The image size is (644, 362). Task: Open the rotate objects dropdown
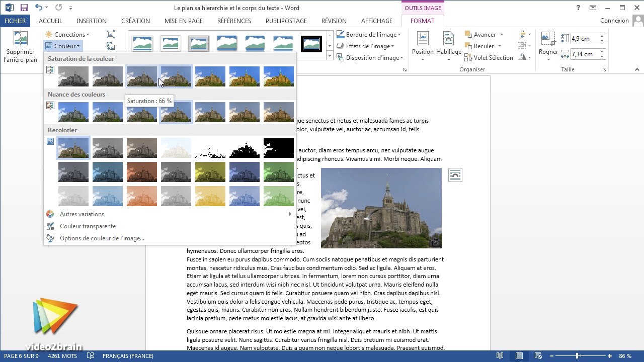click(x=525, y=57)
